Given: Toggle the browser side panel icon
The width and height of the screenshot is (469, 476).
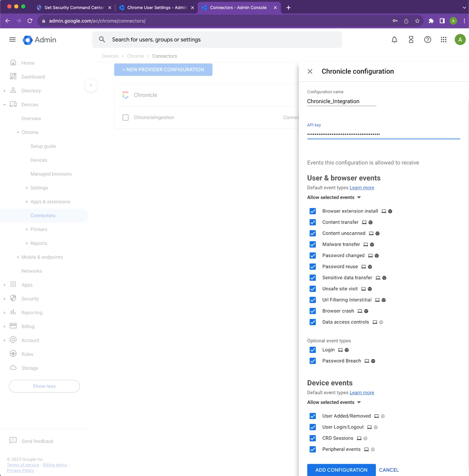Looking at the screenshot, I should coord(442,21).
